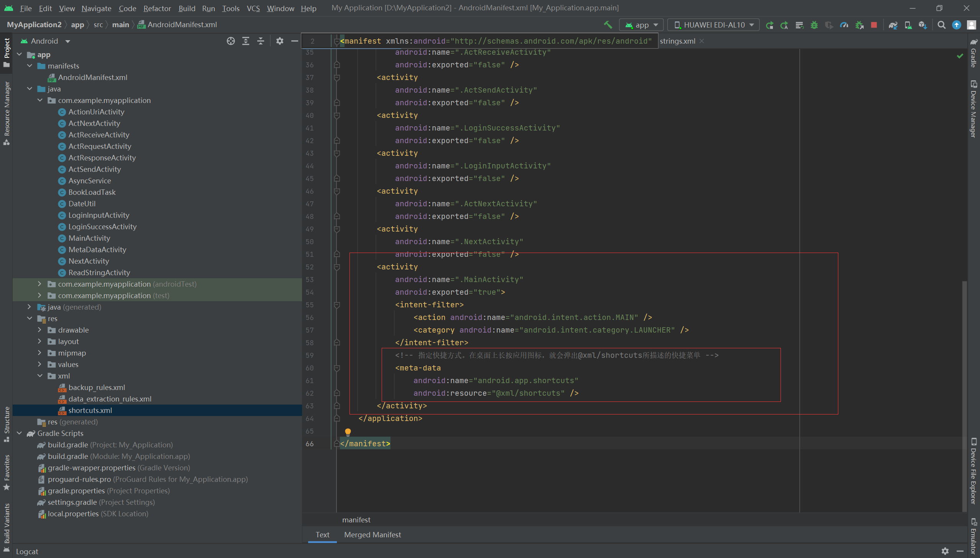The width and height of the screenshot is (980, 558).
Task: Click the Make Project hammer icon
Action: tap(608, 25)
